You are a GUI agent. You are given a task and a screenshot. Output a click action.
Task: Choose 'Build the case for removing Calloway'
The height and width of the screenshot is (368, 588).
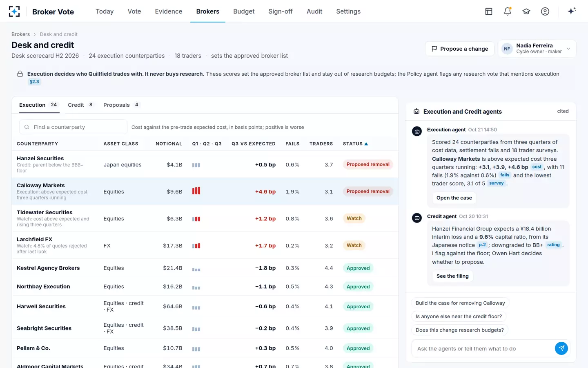(460, 303)
